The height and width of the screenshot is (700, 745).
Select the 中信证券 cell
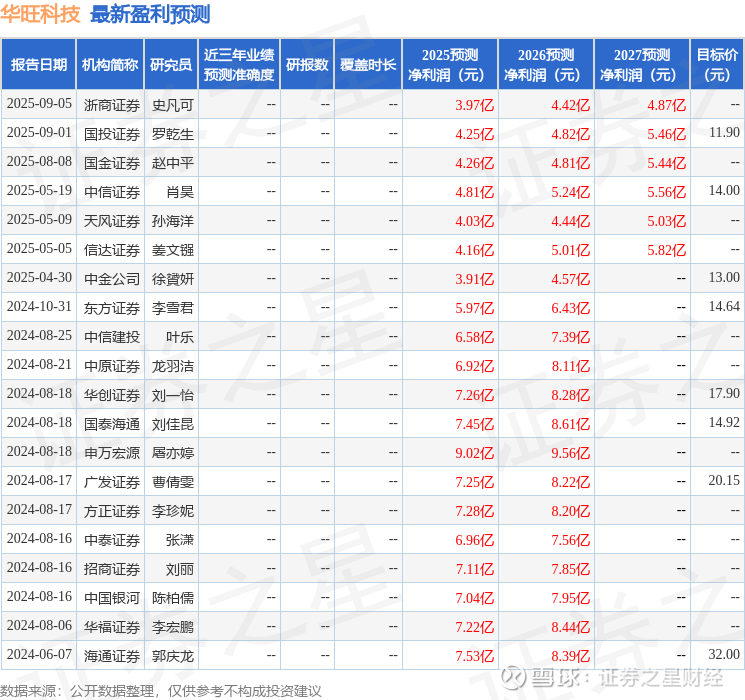112,192
